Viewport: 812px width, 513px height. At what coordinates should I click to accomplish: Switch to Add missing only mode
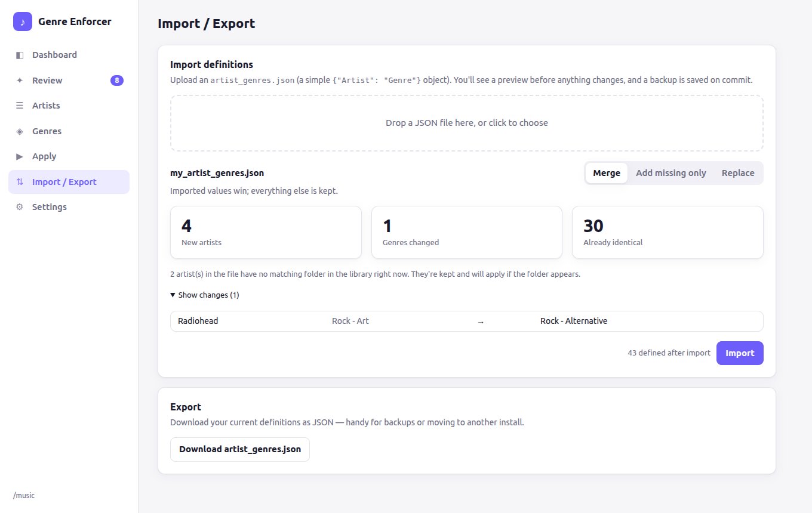click(x=671, y=173)
